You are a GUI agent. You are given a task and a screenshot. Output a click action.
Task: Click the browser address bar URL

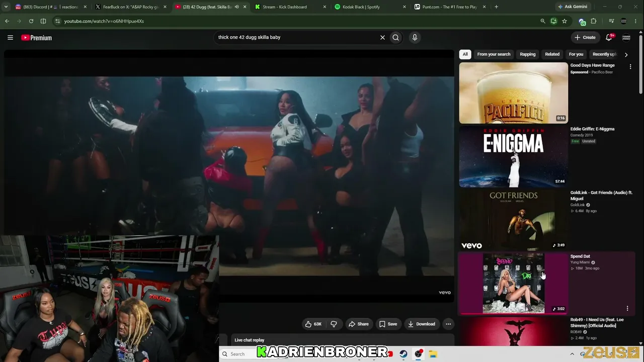point(104,21)
